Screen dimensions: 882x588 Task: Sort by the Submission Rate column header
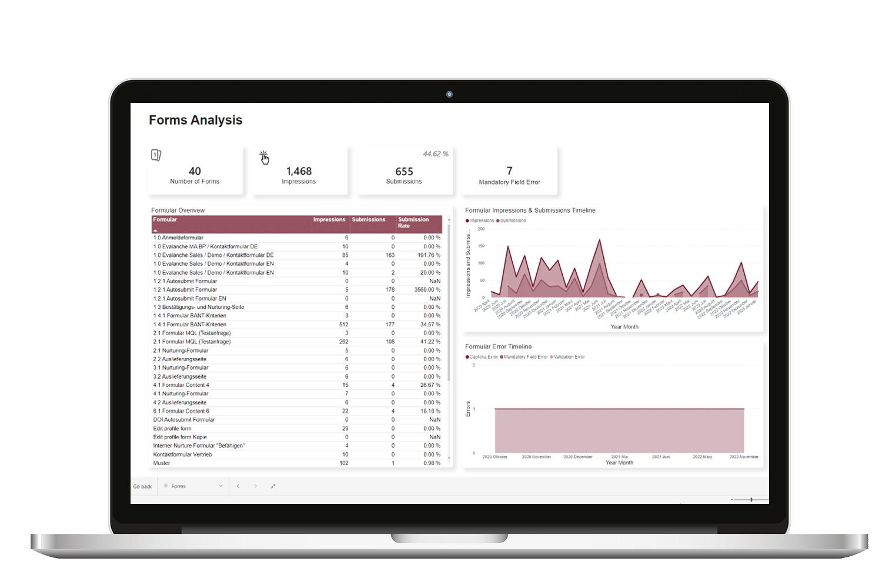[x=414, y=223]
